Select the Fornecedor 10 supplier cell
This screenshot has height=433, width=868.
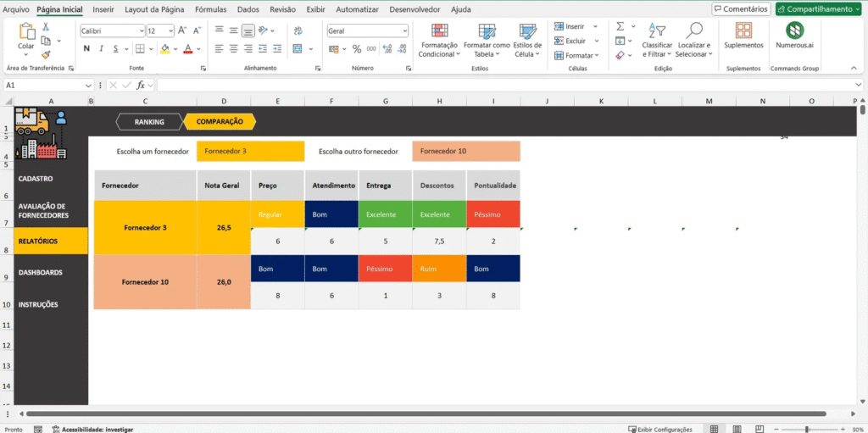click(145, 282)
